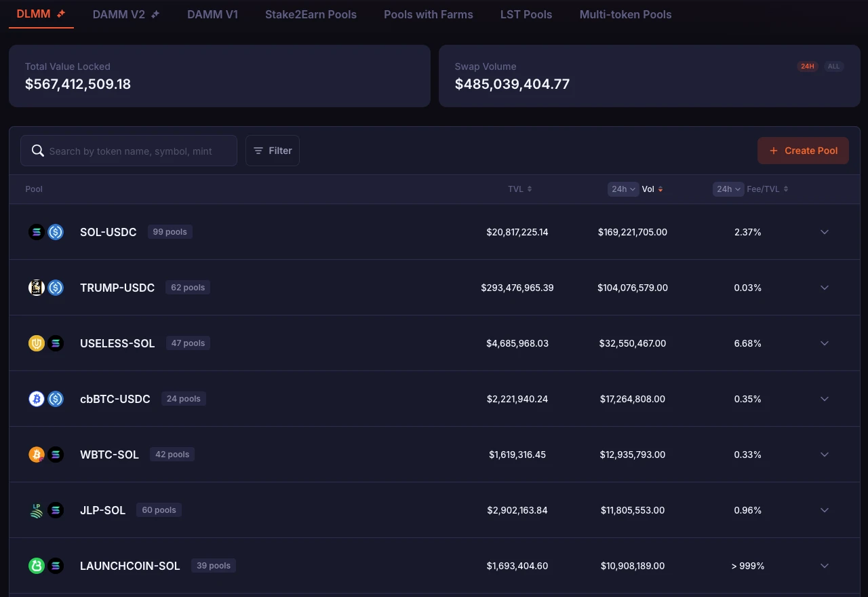
Task: Click the TRUMP token icon
Action: 37,288
